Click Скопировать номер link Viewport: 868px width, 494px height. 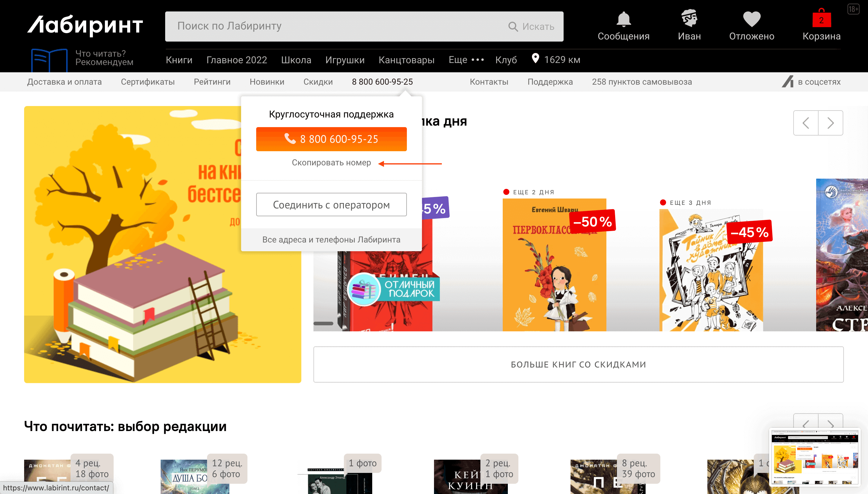[x=331, y=163]
